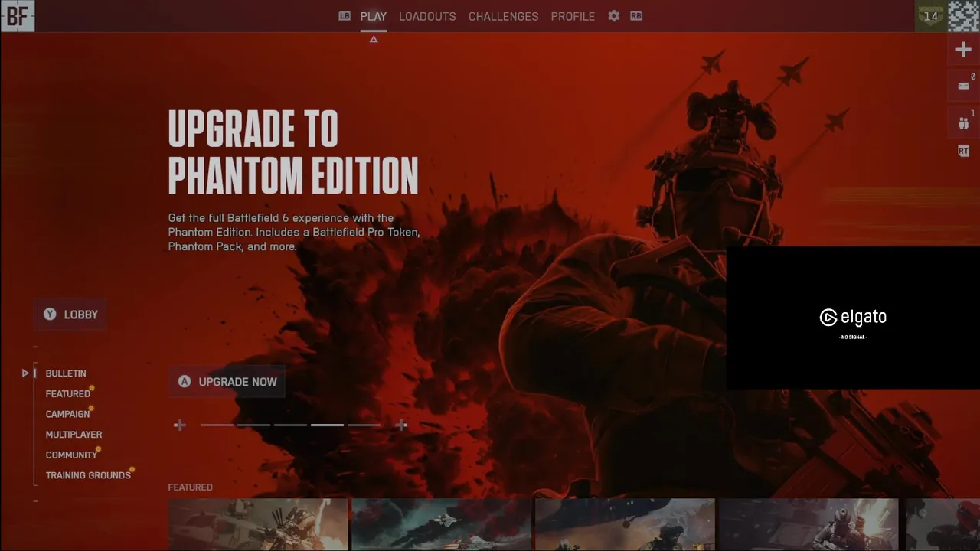Click the level 14 rank badge
This screenshot has height=551, width=980.
pos(931,16)
